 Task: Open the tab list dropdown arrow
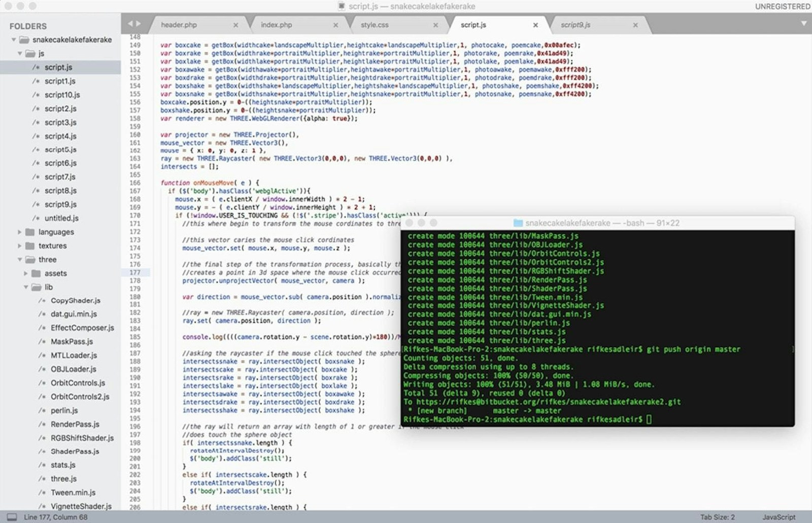[x=803, y=23]
